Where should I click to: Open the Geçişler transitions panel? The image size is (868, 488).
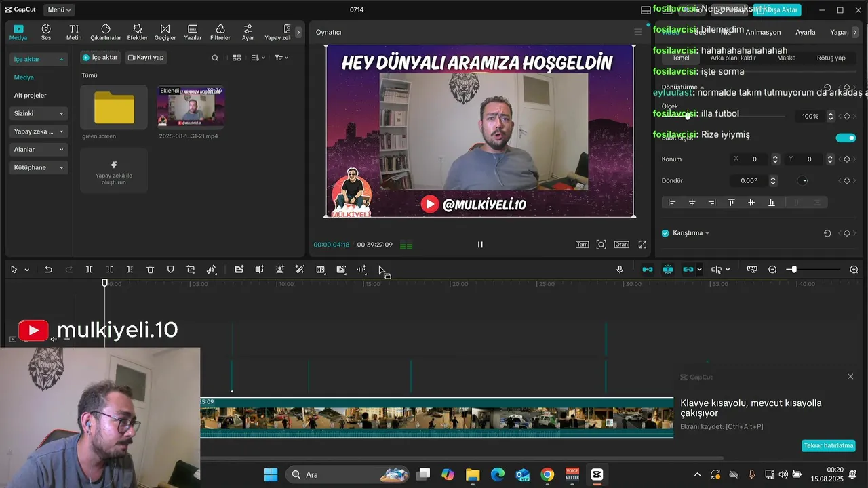165,33
